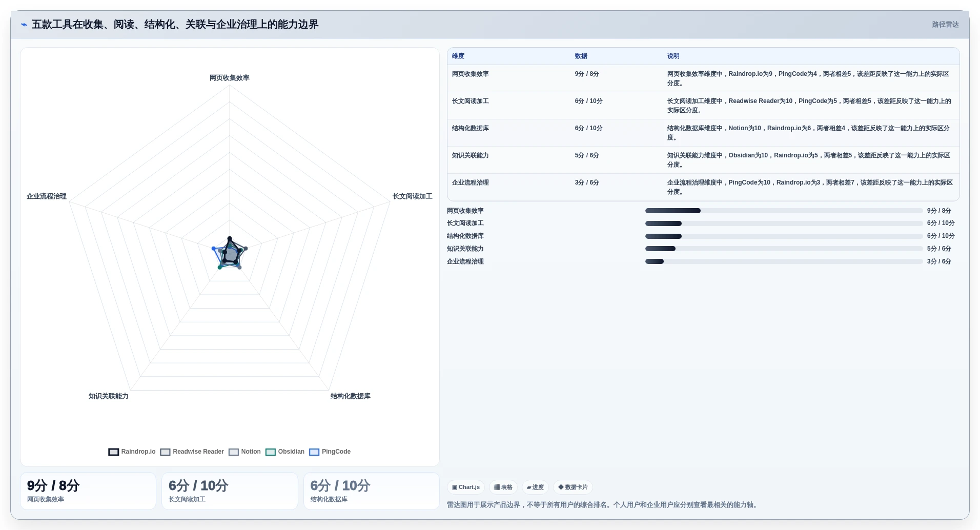Toggle Readwise Reader legend swatch

(x=165, y=452)
